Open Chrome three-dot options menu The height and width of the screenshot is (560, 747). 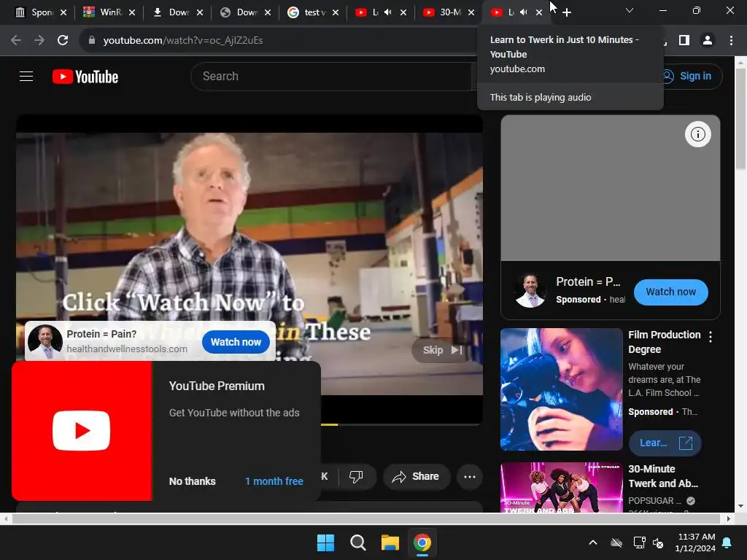pyautogui.click(x=731, y=41)
